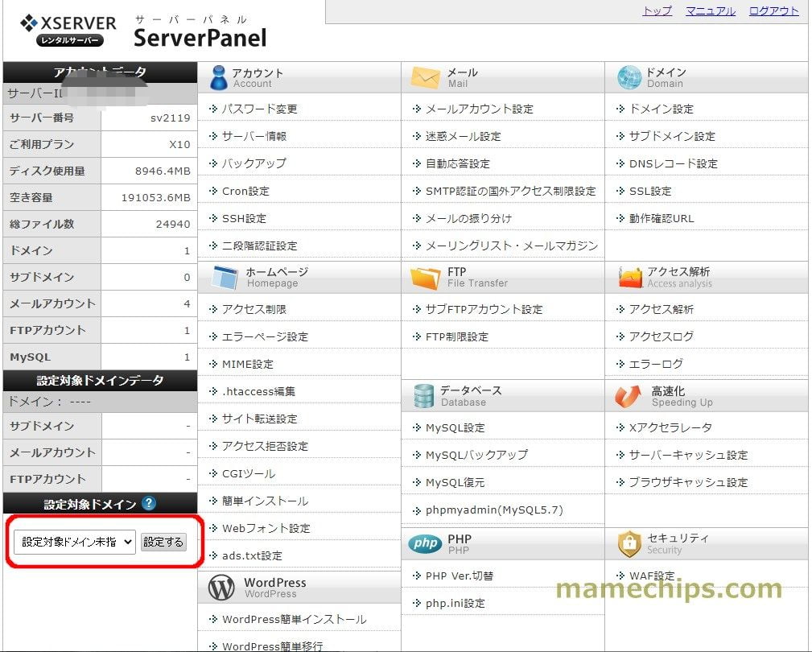Viewport: 812px width, 652px height.
Task: Open MySQLバックアップ
Action: click(x=476, y=456)
